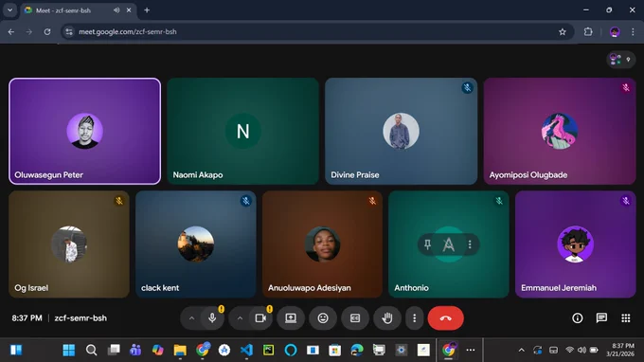Click muted mic icon on Ayomiposi Olugbade tile
644x362 pixels.
[x=625, y=87]
